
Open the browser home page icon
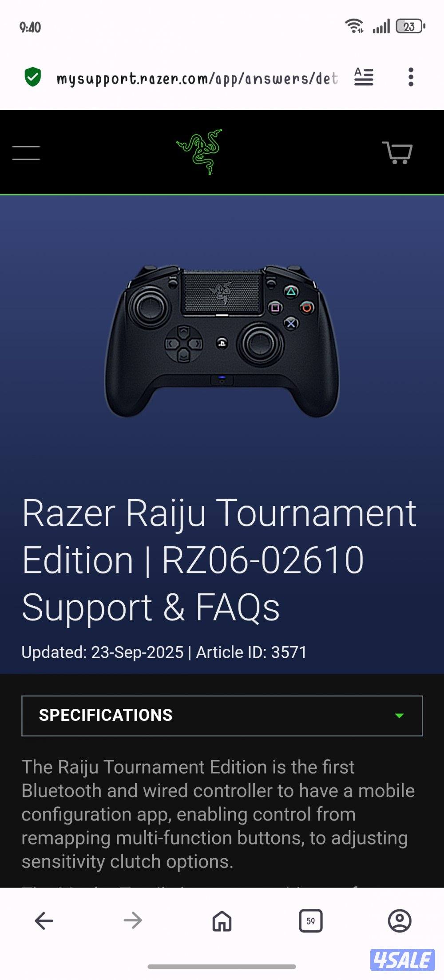point(222,920)
